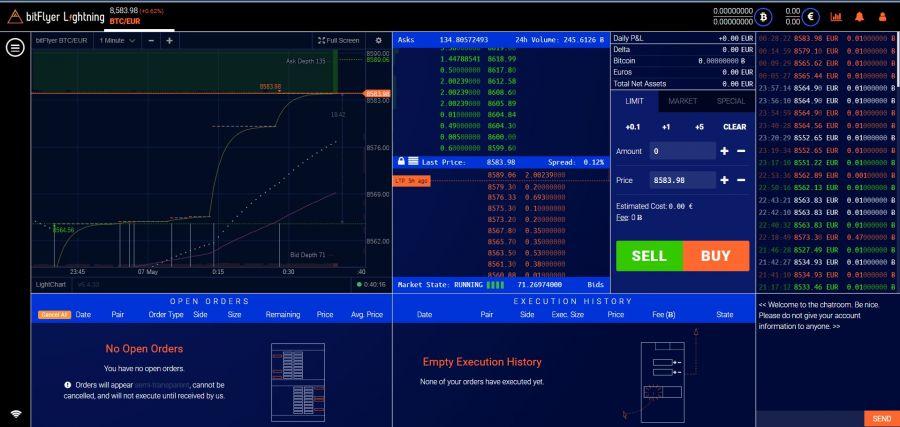This screenshot has width=900, height=427.
Task: Decrease Amount with the minus button
Action: (x=741, y=151)
